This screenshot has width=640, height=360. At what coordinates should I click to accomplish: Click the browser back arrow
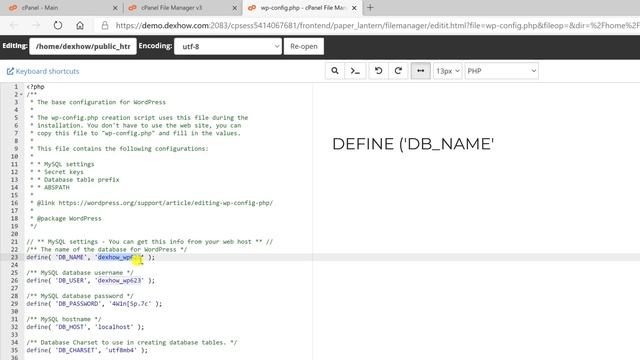click(13, 25)
